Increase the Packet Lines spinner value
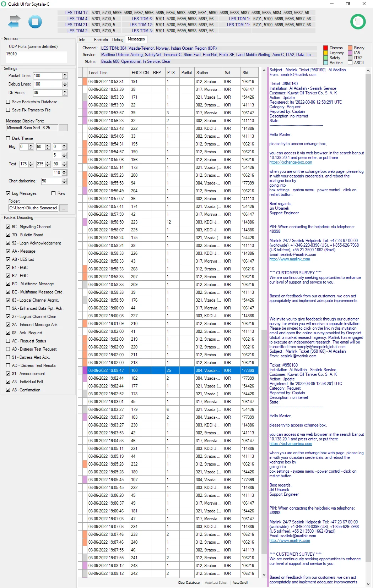The width and height of the screenshot is (373, 588). click(65, 74)
